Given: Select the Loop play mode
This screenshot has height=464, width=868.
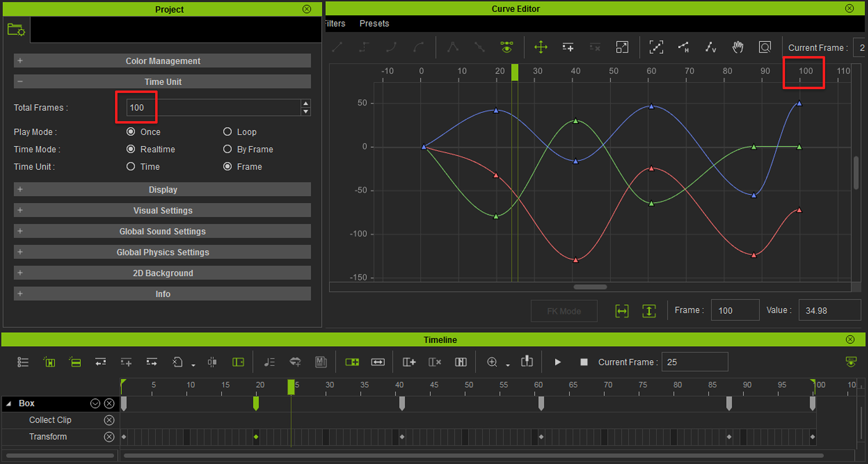Looking at the screenshot, I should [x=227, y=132].
